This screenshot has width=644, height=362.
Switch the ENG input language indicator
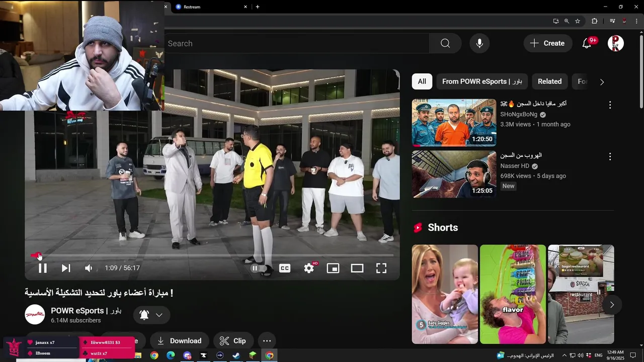coord(598,355)
